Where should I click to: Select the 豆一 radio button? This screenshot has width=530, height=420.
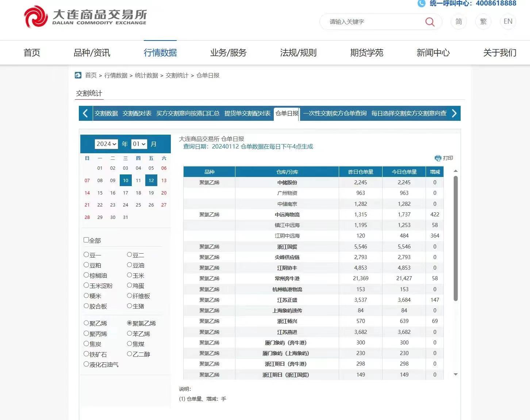point(86,254)
